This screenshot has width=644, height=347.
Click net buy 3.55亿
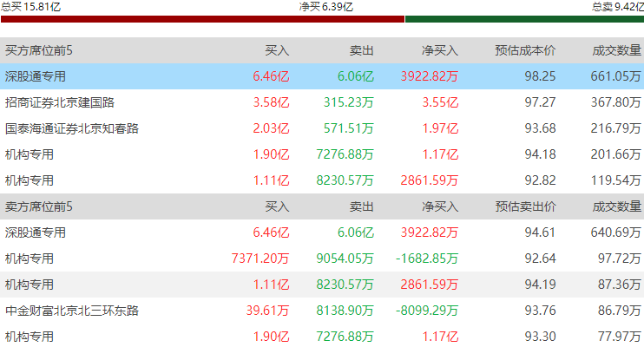[x=440, y=102]
